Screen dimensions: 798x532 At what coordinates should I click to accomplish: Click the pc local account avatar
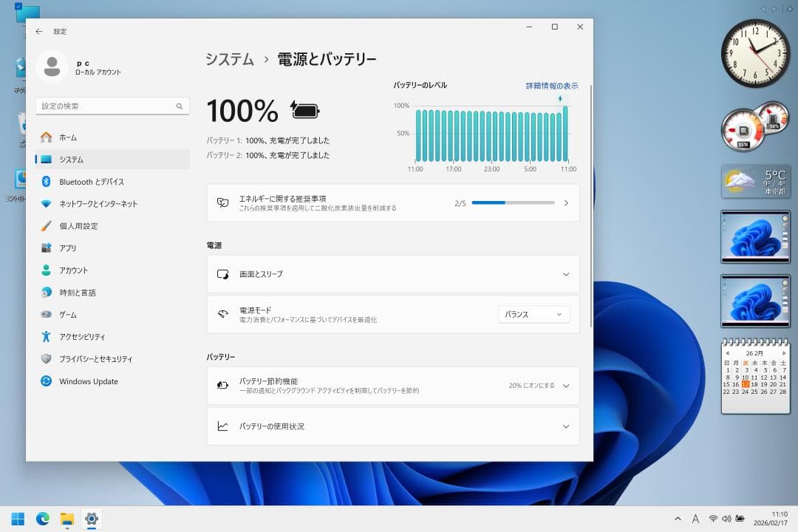52,66
